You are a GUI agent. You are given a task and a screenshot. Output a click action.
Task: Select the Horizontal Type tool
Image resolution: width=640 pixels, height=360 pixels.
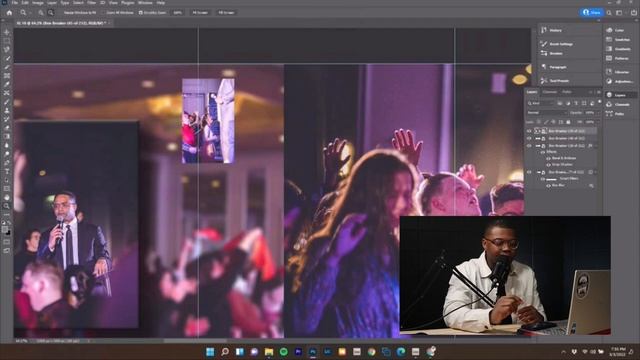point(7,171)
